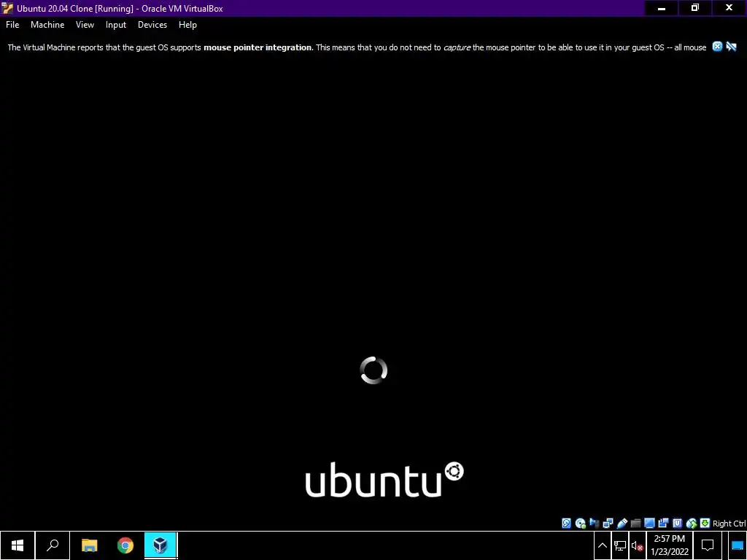
Task: Click the recording status icon
Action: (663, 524)
